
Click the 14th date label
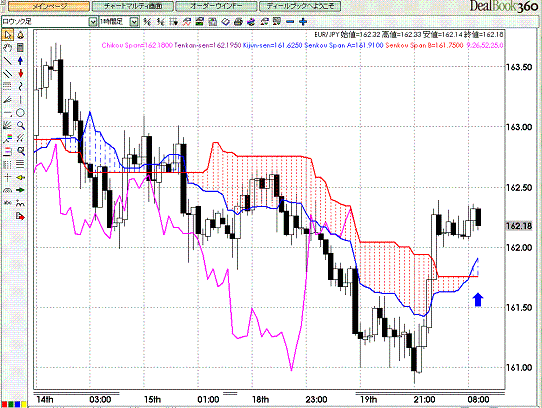point(45,400)
